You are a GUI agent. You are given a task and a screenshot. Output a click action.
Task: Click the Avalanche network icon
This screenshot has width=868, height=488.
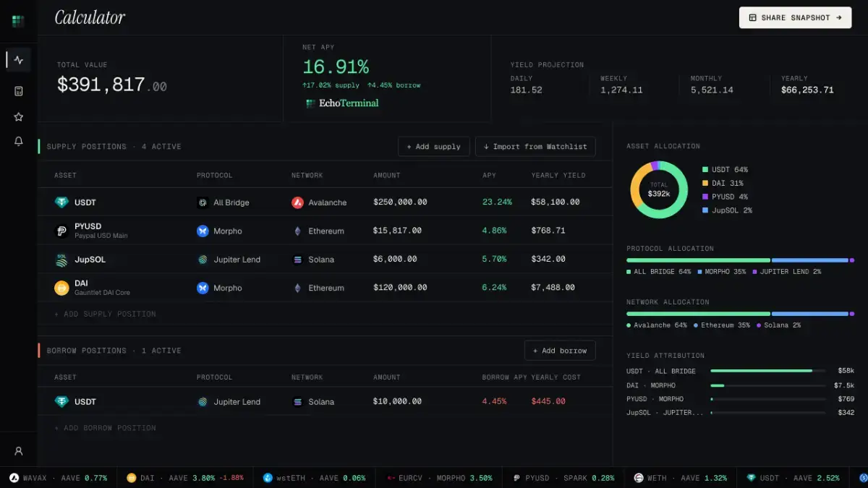point(297,202)
